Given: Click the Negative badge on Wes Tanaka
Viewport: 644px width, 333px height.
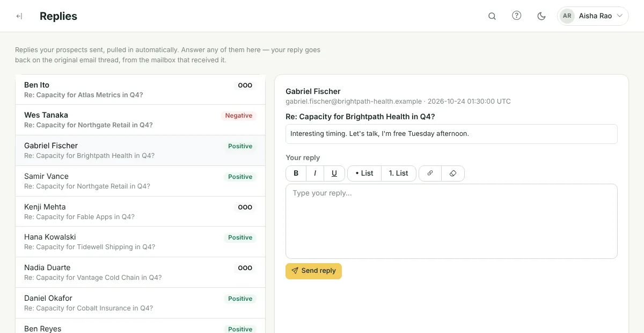Looking at the screenshot, I should coord(239,115).
